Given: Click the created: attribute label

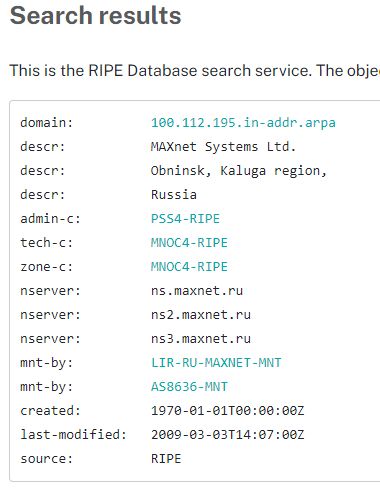Looking at the screenshot, I should (x=50, y=411).
